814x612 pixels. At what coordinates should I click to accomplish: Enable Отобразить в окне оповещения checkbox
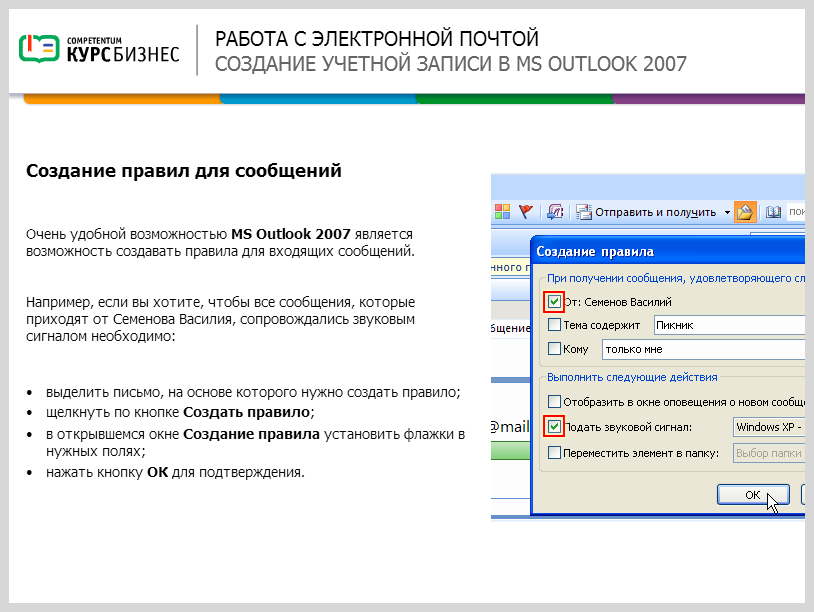point(554,402)
